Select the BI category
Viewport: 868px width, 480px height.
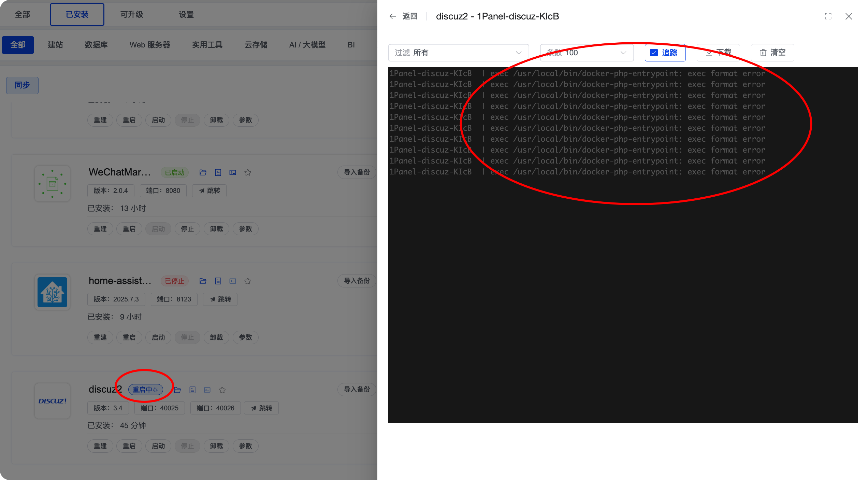[x=351, y=45]
